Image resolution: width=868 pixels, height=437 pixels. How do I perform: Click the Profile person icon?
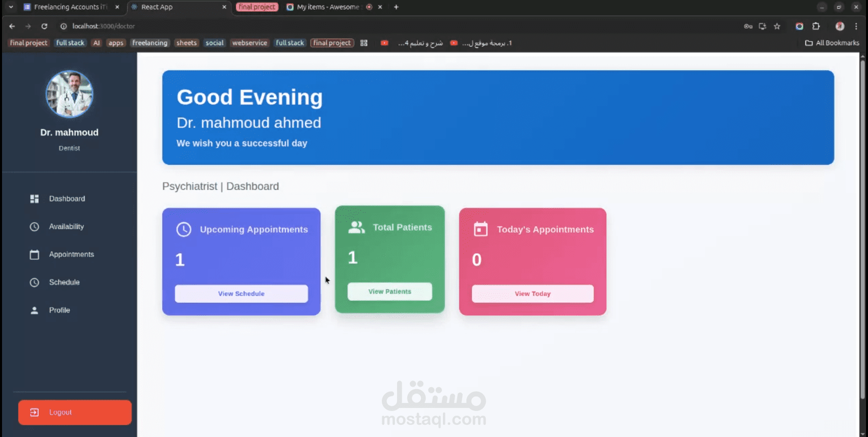pos(34,310)
